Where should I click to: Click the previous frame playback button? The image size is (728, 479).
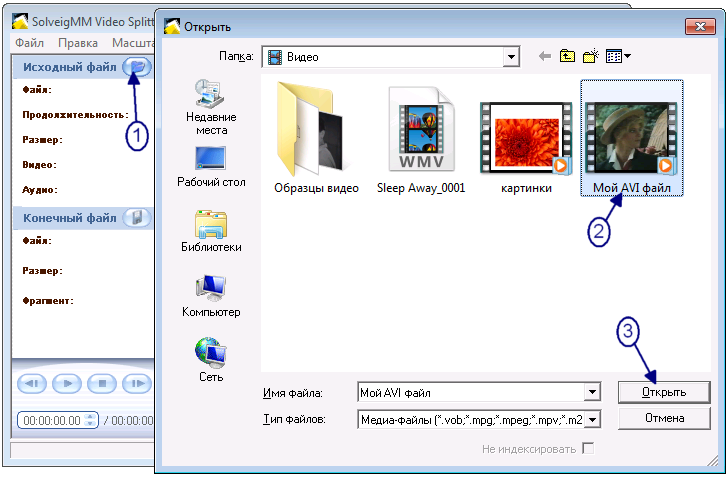point(32,384)
